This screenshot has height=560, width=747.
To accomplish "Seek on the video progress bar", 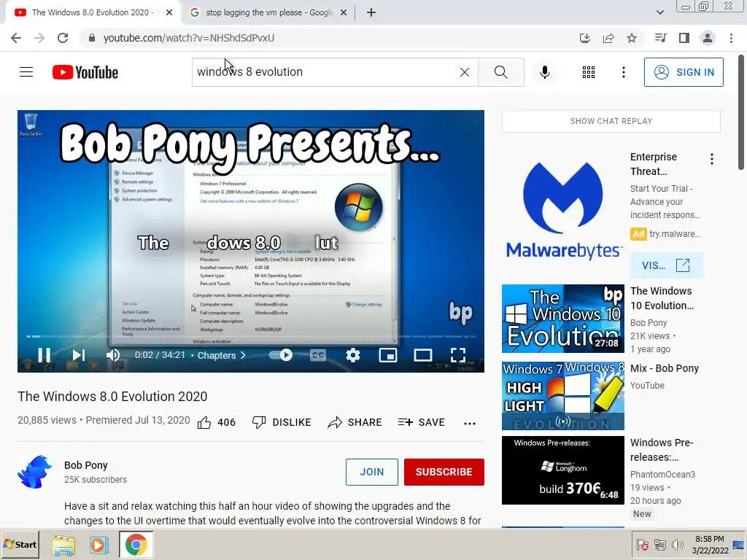I will tap(251, 336).
